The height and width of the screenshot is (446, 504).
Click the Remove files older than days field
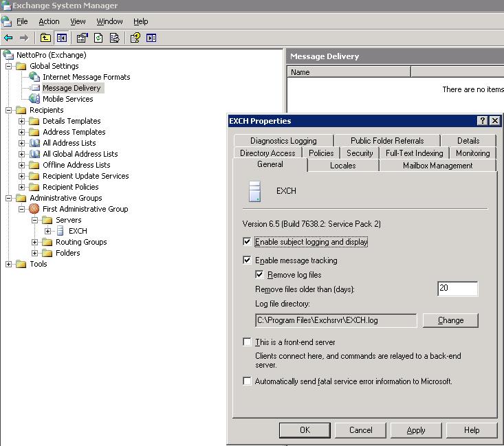[x=457, y=289]
